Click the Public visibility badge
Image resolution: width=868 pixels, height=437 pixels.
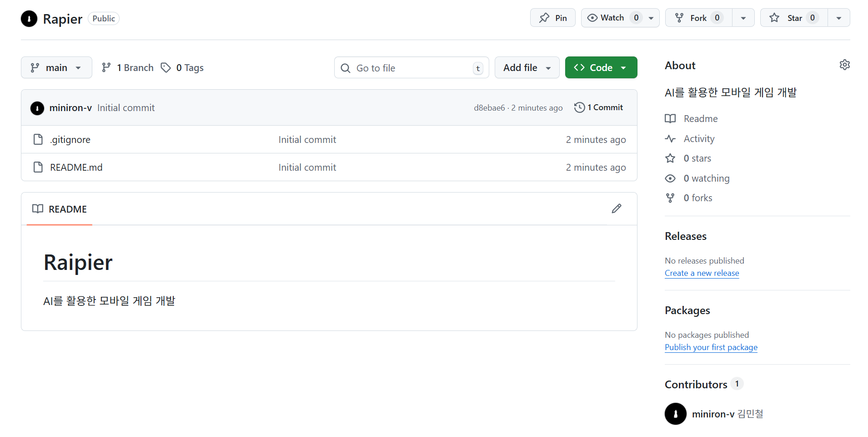pos(104,19)
